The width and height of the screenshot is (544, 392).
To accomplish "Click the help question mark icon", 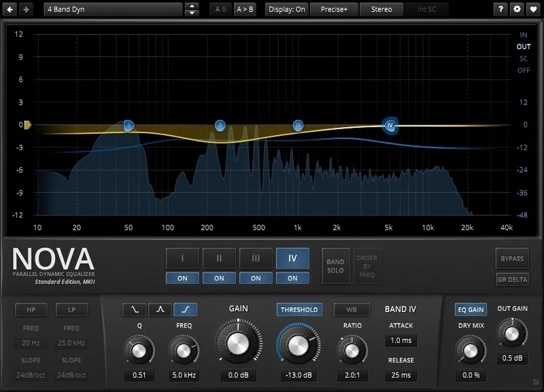I will pos(501,9).
